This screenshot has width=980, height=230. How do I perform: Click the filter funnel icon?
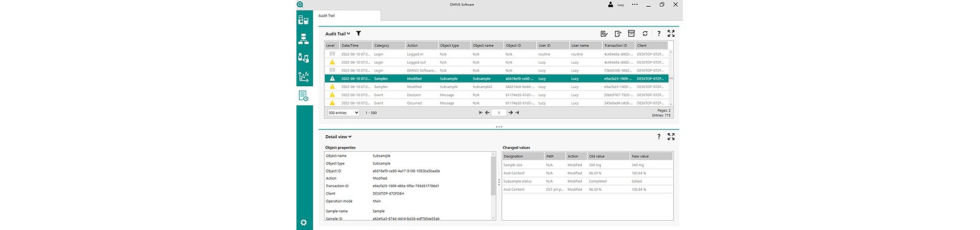358,34
